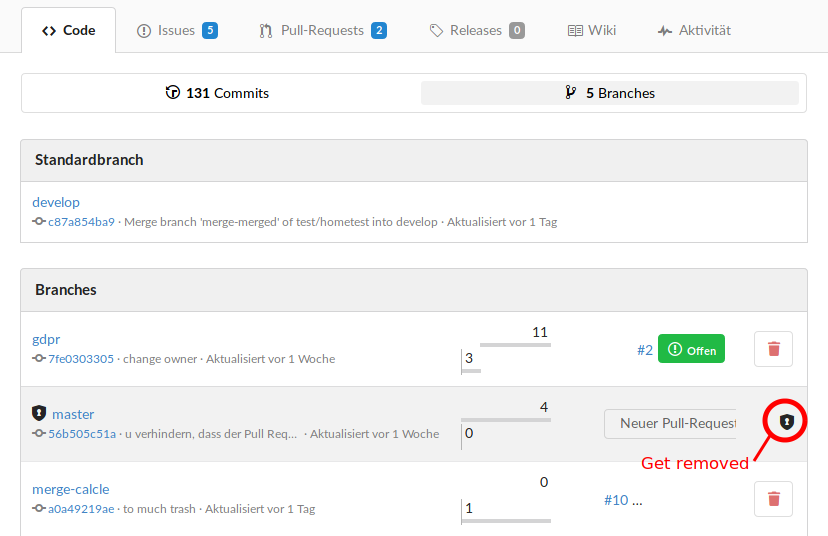Open the develop branch link
This screenshot has width=828, height=536.
[x=56, y=202]
